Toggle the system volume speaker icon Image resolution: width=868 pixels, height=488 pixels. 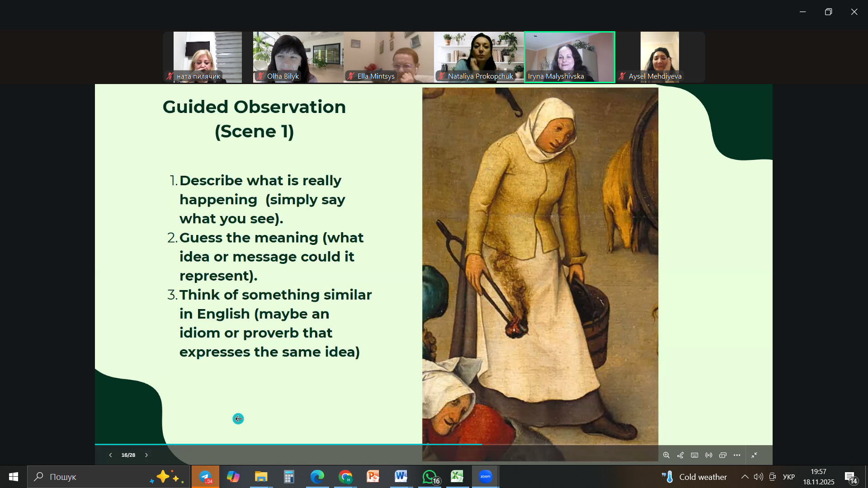click(758, 477)
